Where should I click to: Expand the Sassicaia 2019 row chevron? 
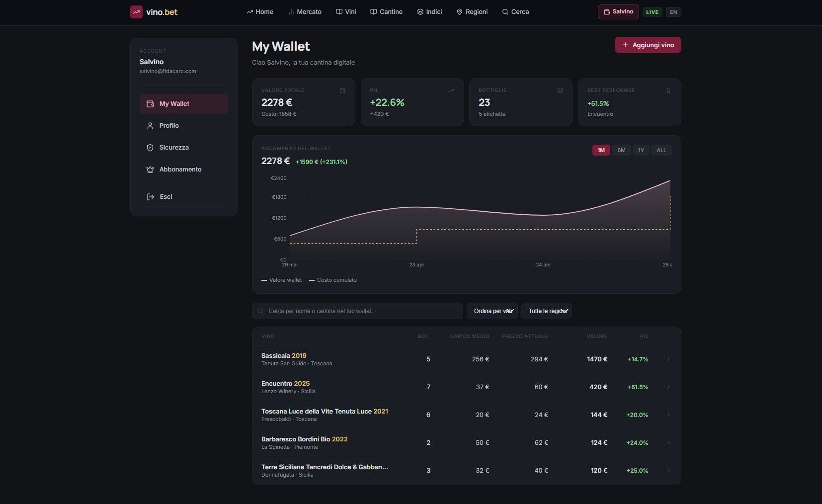coord(668,359)
